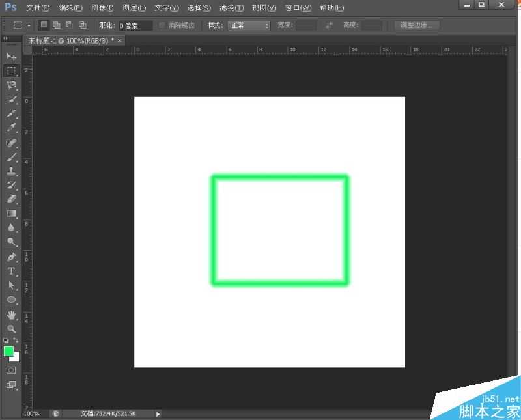
Task: Choose the Eyedropper tool
Action: (x=11, y=128)
